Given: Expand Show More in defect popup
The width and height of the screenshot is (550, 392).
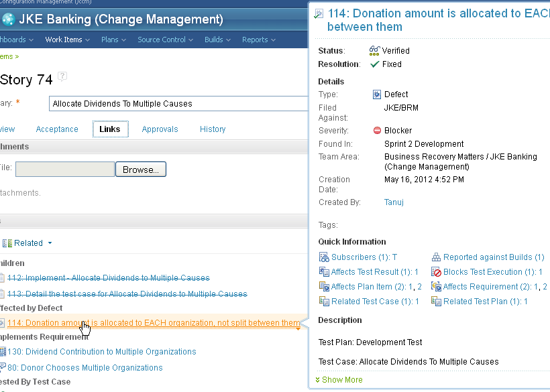Looking at the screenshot, I should (x=341, y=380).
